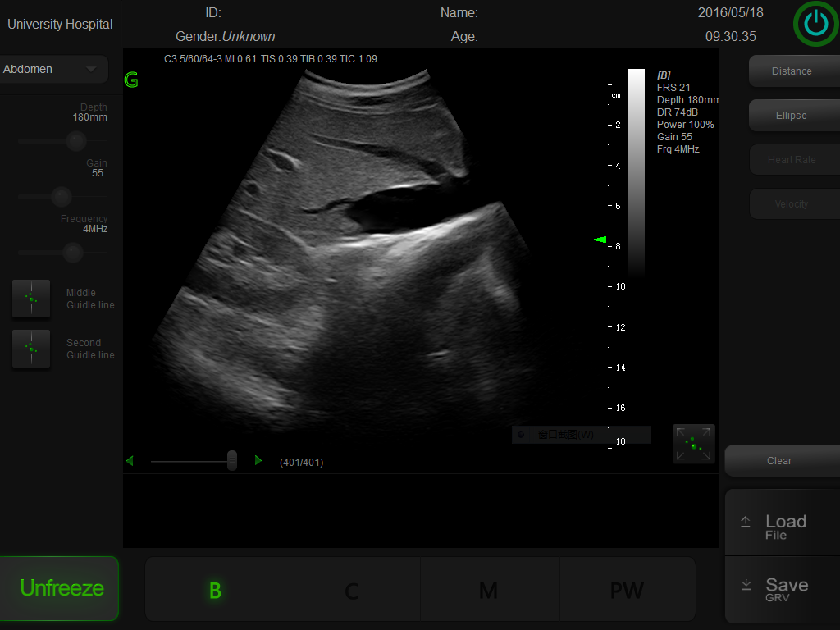
Task: Click the Gain slider knob
Action: pyautogui.click(x=61, y=197)
